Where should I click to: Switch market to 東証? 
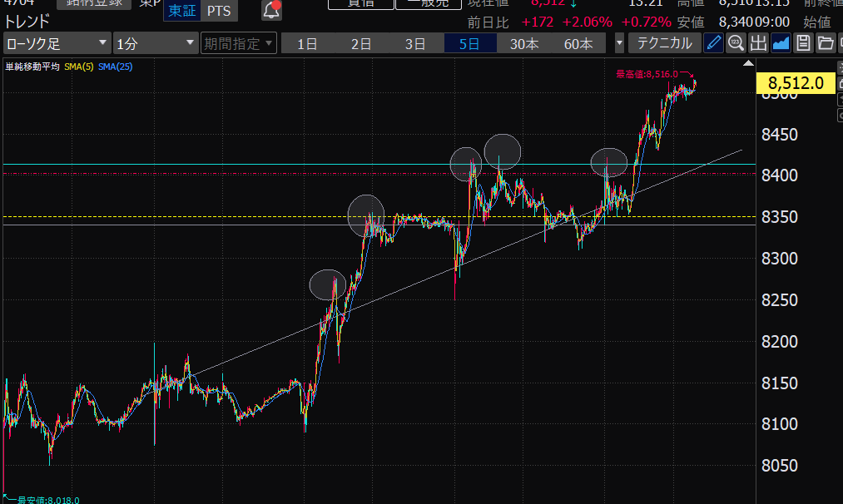[181, 11]
